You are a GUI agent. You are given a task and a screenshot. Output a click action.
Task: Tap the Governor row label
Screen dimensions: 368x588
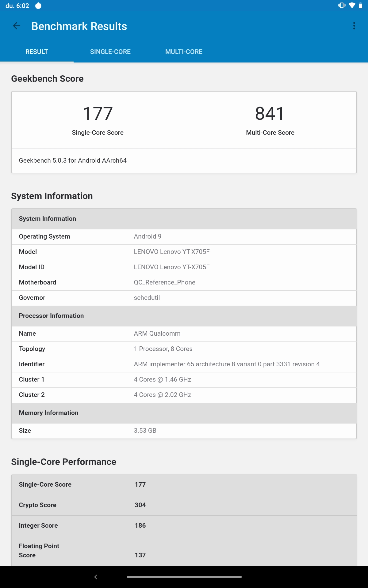point(32,298)
